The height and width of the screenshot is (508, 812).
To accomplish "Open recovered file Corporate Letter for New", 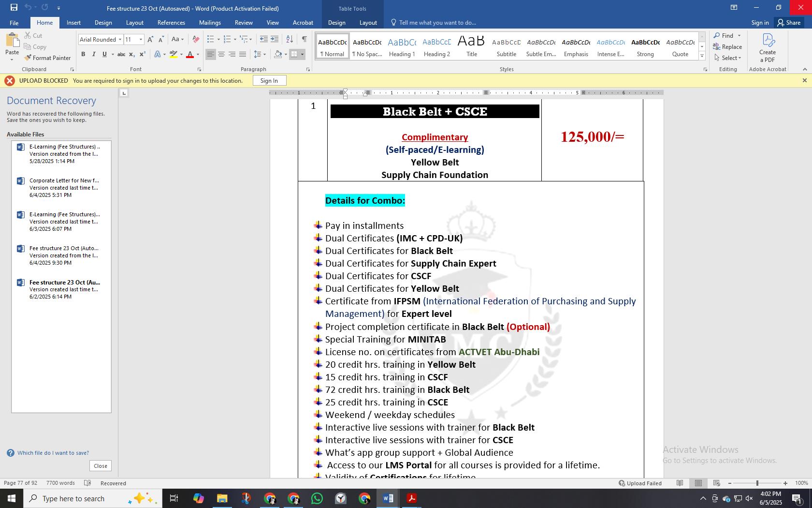I will point(61,188).
